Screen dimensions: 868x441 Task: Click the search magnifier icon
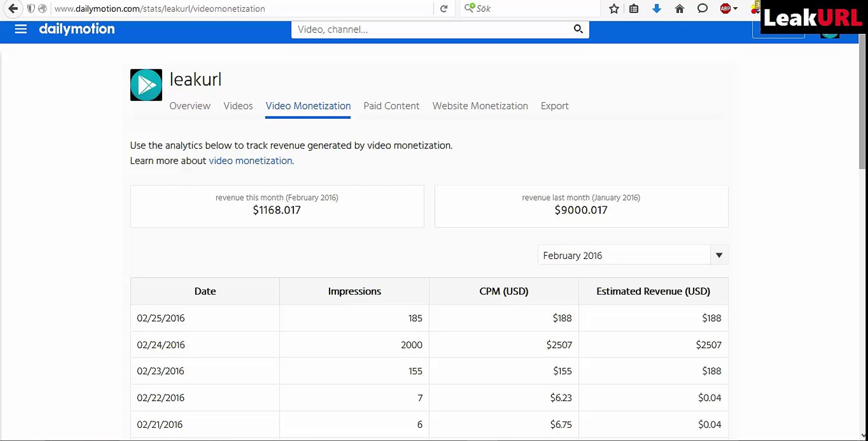click(578, 29)
